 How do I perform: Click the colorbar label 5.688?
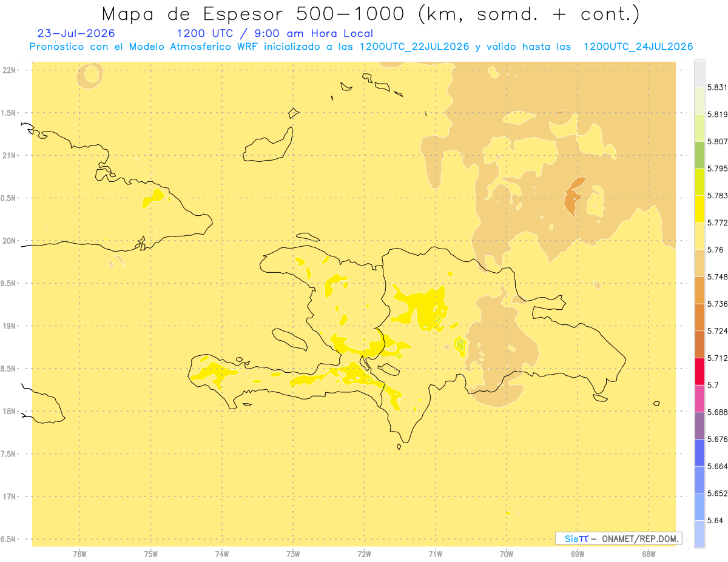point(718,412)
